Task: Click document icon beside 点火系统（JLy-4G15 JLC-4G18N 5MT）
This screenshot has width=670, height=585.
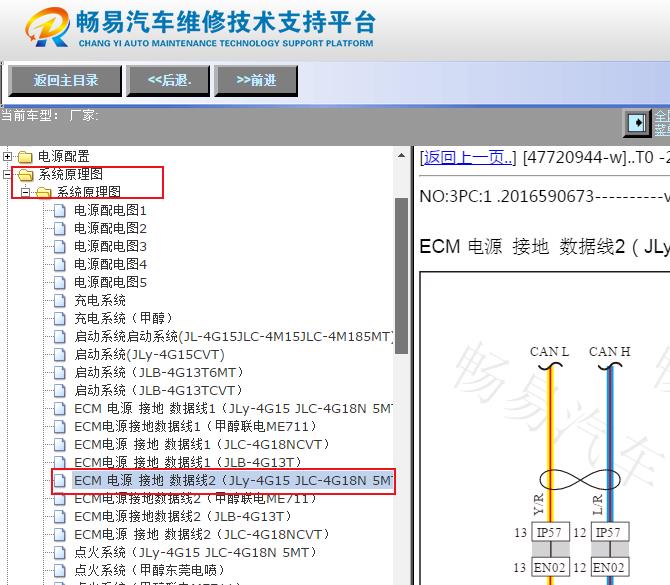Action: coord(60,553)
